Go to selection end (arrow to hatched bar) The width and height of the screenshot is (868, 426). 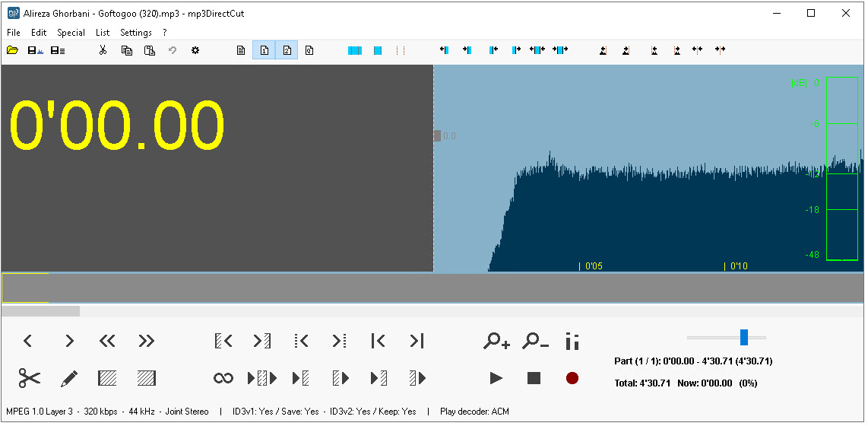coord(261,342)
